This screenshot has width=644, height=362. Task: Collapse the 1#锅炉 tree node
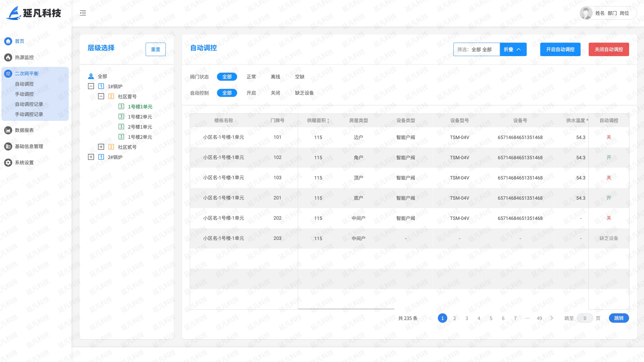[x=91, y=86]
